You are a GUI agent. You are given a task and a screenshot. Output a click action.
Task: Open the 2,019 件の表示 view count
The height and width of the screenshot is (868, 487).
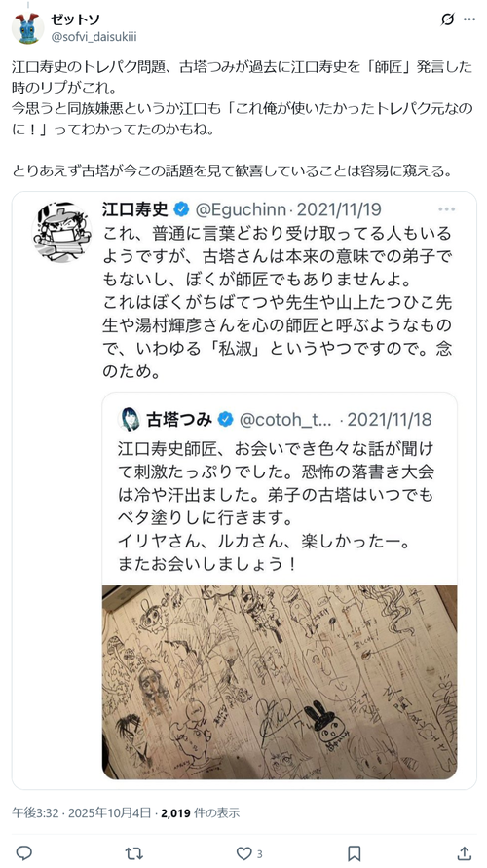201,812
